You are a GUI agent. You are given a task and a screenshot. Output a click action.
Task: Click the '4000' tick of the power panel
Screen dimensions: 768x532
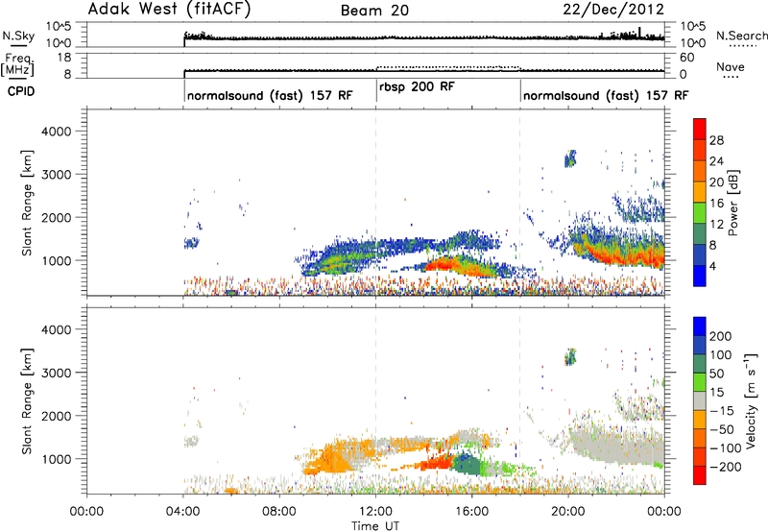pos(56,132)
